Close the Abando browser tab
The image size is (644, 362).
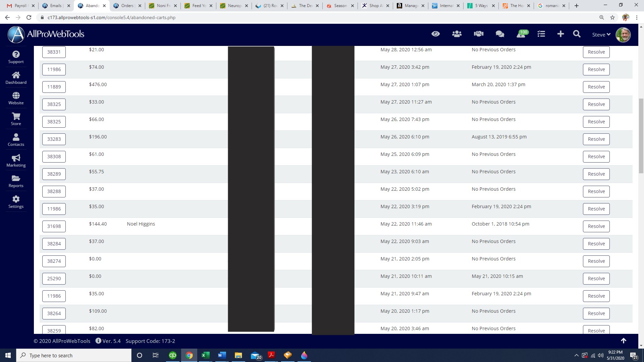[x=104, y=6]
